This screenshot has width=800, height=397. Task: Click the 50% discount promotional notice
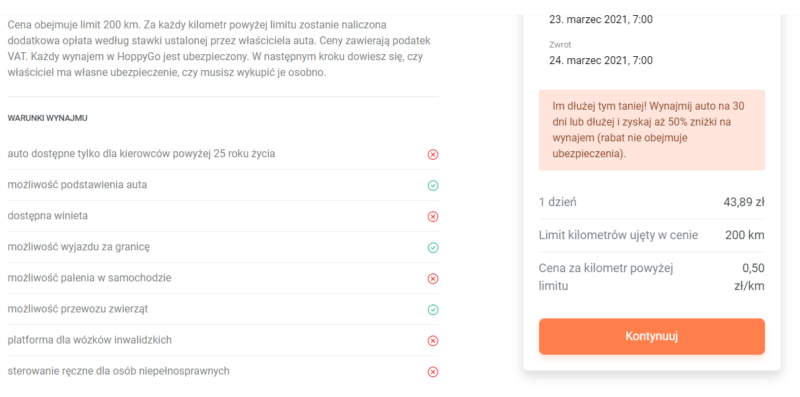(652, 130)
